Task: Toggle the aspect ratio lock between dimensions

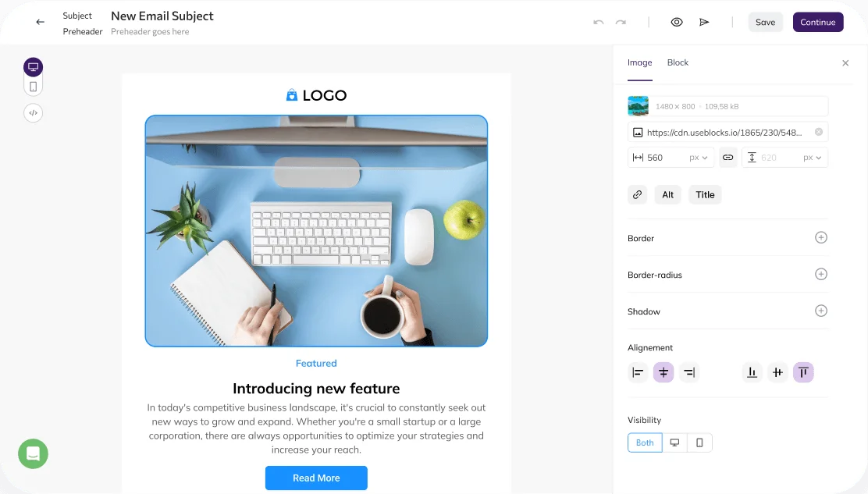Action: [728, 158]
